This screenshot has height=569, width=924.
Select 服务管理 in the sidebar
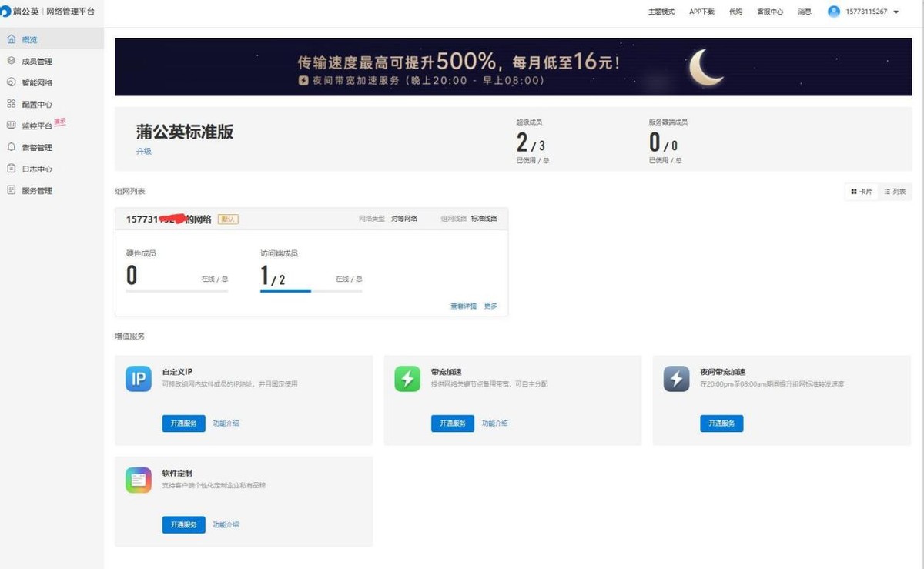click(x=35, y=190)
